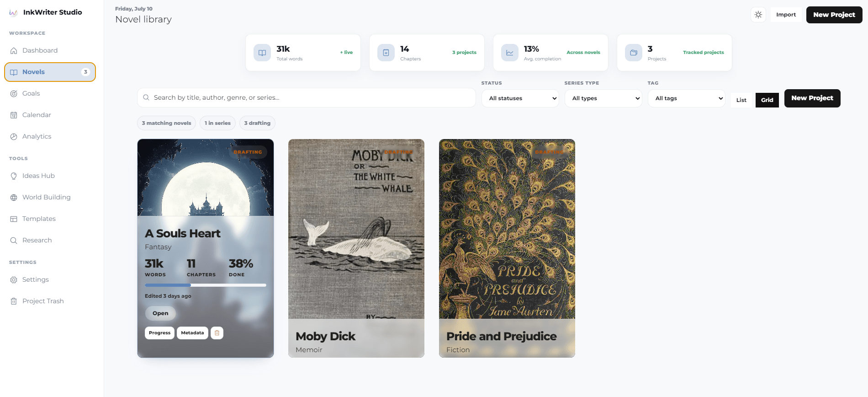868x397 pixels.
Task: Click Metadata on A Souls Heart card
Action: coord(192,333)
